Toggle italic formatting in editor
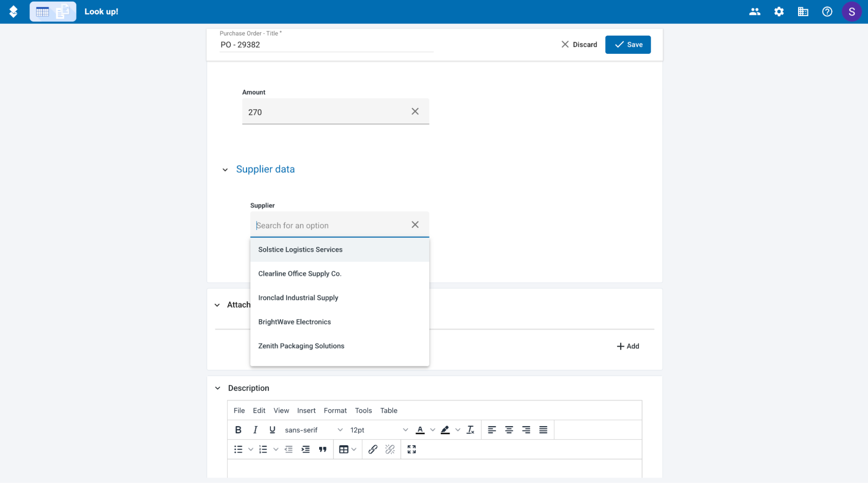Screen dimensions: 868x483 255,430
